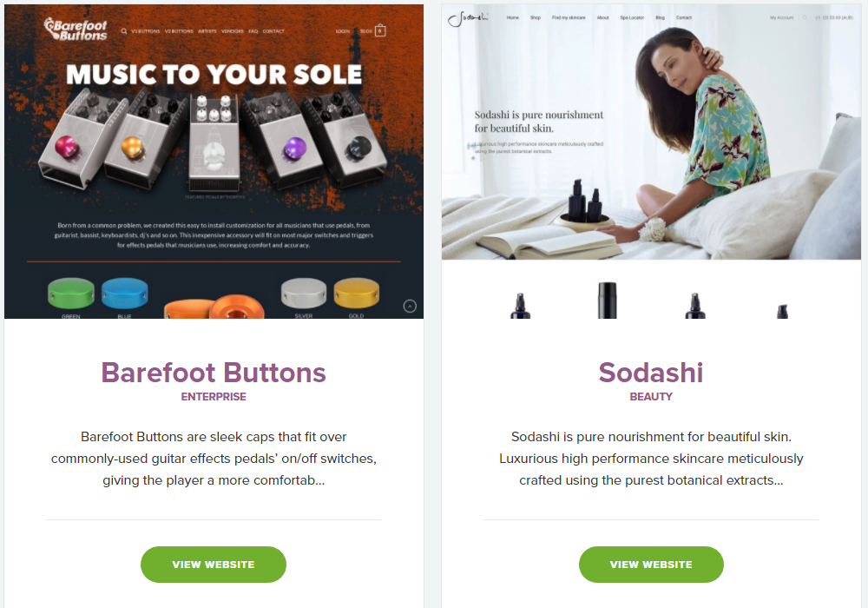Click the Login link in the Barefoot header
The image size is (868, 608).
click(343, 31)
